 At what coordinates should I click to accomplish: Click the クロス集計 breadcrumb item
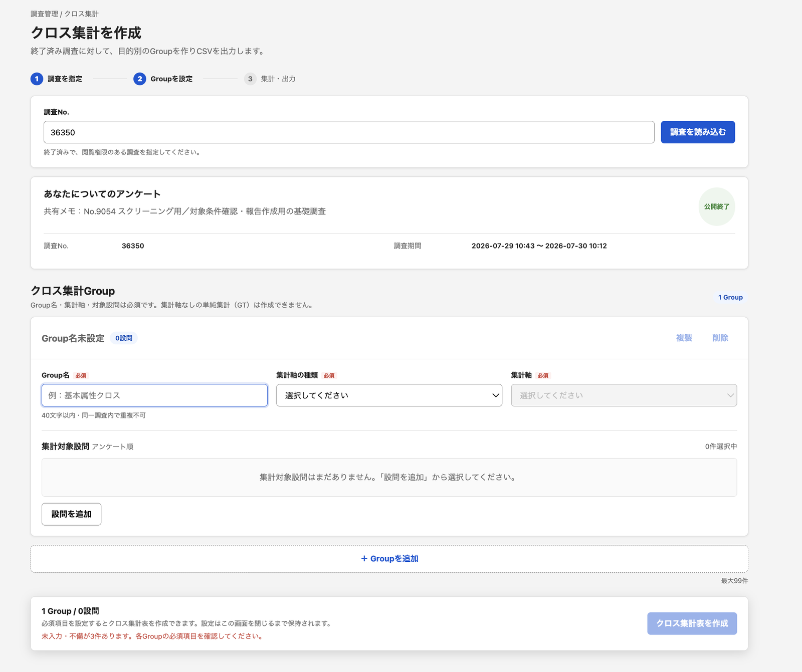click(81, 14)
